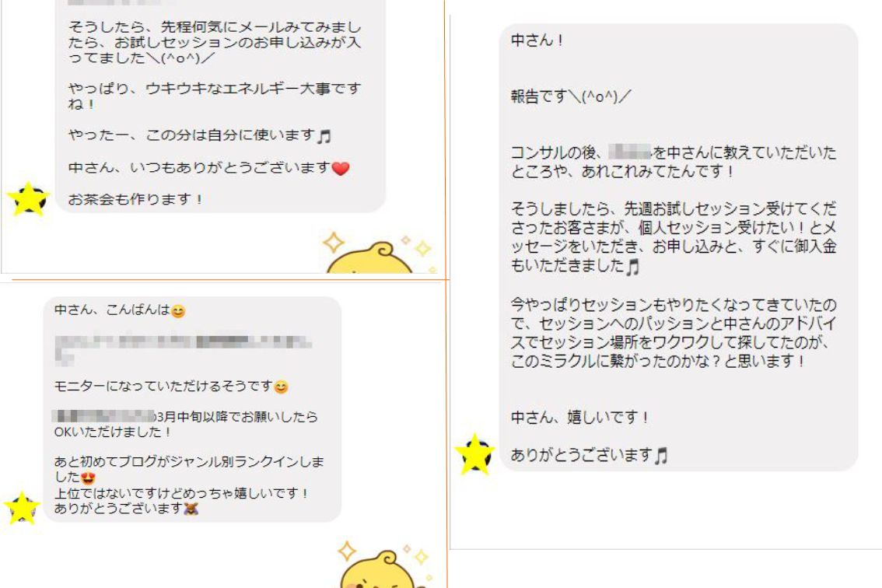Click the music note after 自分に使います
This screenshot has height=588, width=882.
coord(324,135)
